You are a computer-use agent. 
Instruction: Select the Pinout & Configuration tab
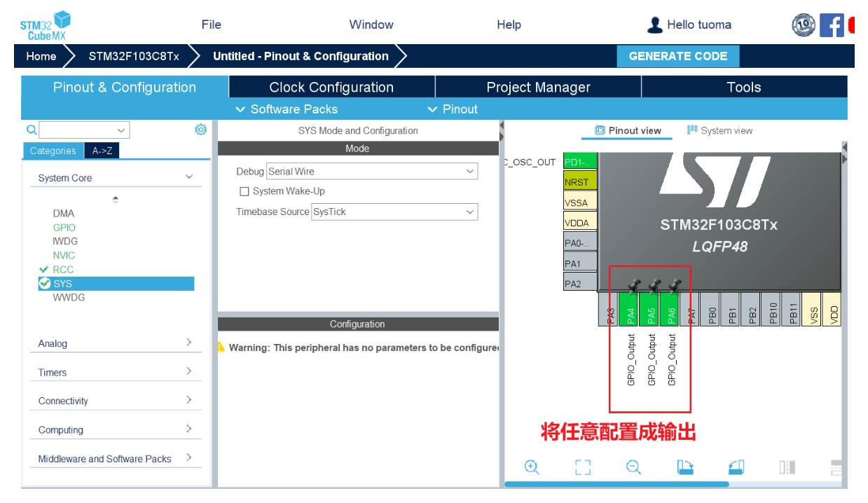click(125, 88)
